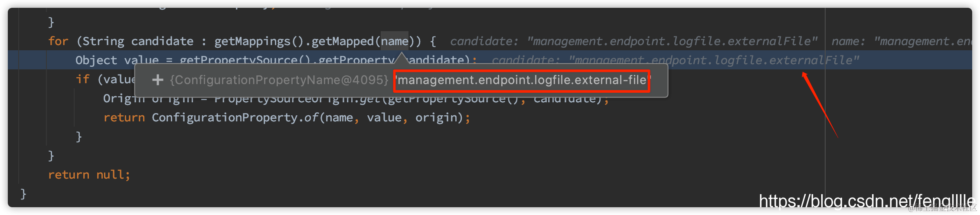This screenshot has width=980, height=215.
Task: Click the 'management.endpoint.logfile.external-file' value in tooltip
Action: [522, 80]
